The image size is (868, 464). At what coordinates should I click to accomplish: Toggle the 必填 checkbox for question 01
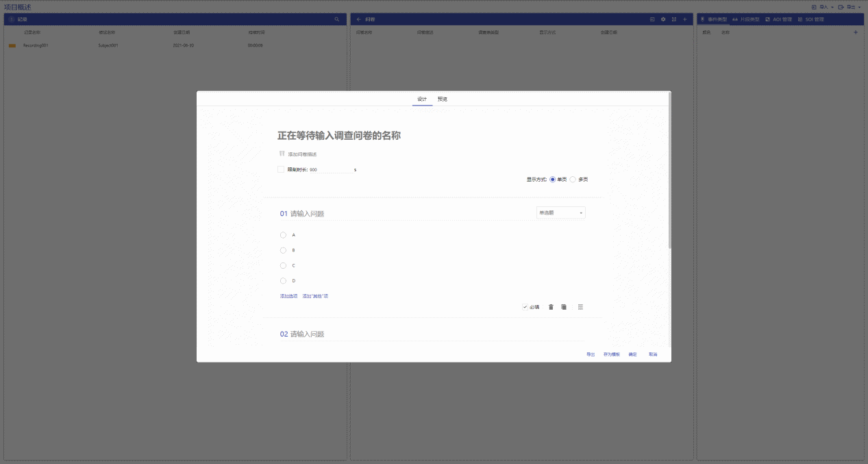525,307
